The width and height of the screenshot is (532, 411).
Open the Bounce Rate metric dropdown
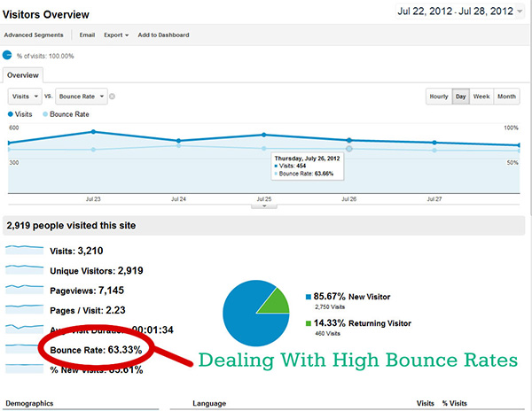click(82, 96)
